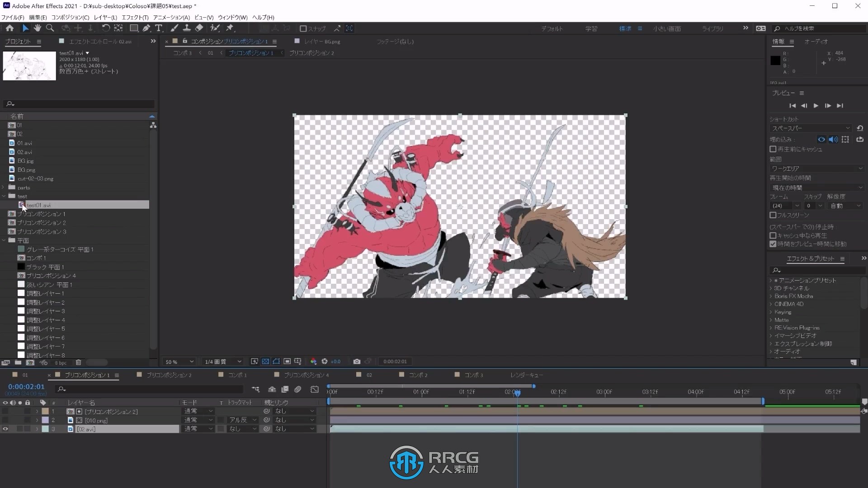Screen dimensions: 868x488
Task: Switch to ライブラリ workspace
Action: click(712, 28)
